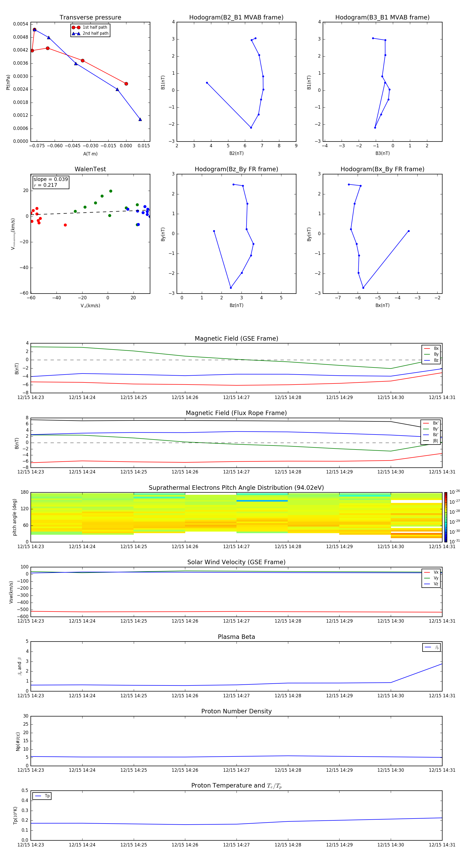Click the Proton Number Density title
The width and height of the screenshot is (473, 868).
(236, 711)
